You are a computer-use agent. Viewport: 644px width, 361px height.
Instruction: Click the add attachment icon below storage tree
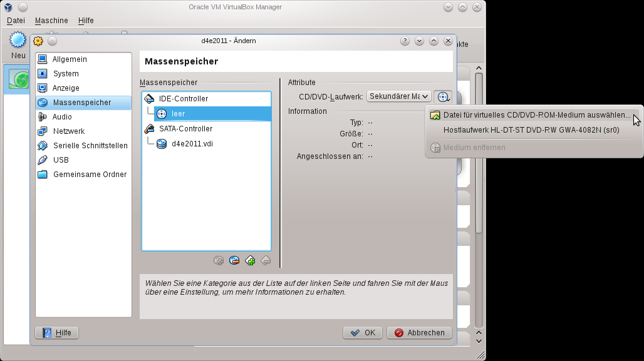[219, 260]
